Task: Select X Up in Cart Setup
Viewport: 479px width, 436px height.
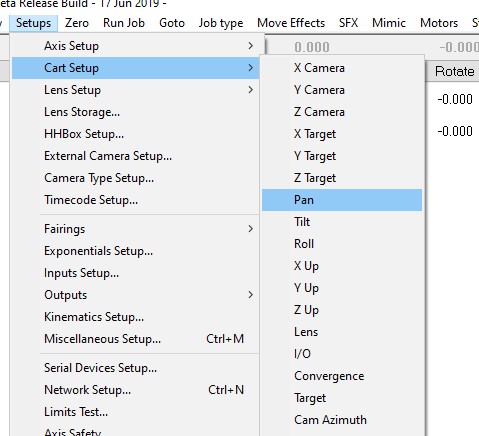Action: 342,266
